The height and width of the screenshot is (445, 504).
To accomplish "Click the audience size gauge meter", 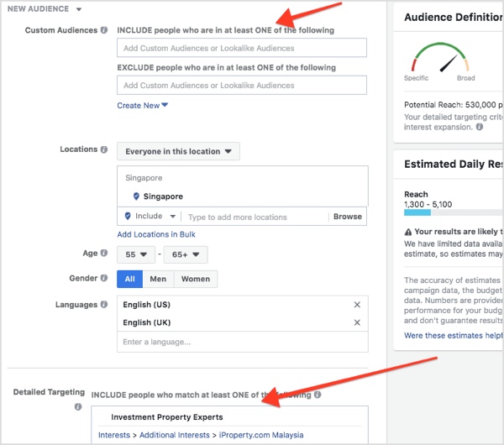I will (x=440, y=57).
